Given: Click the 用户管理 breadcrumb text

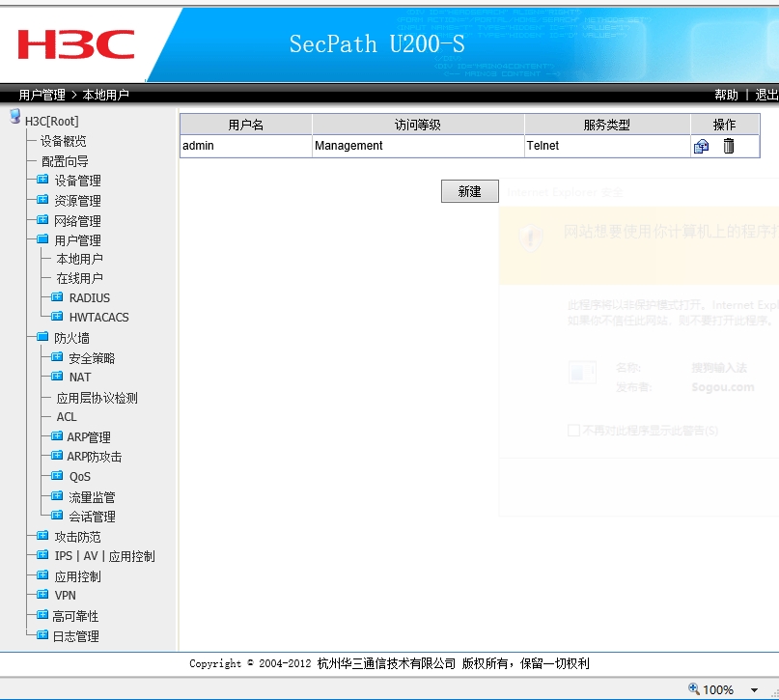Looking at the screenshot, I should click(42, 95).
